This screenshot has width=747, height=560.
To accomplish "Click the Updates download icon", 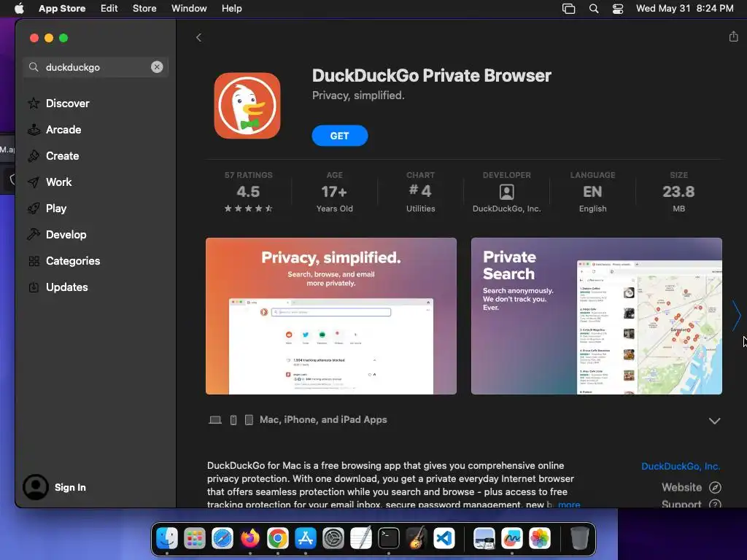I will (x=34, y=287).
